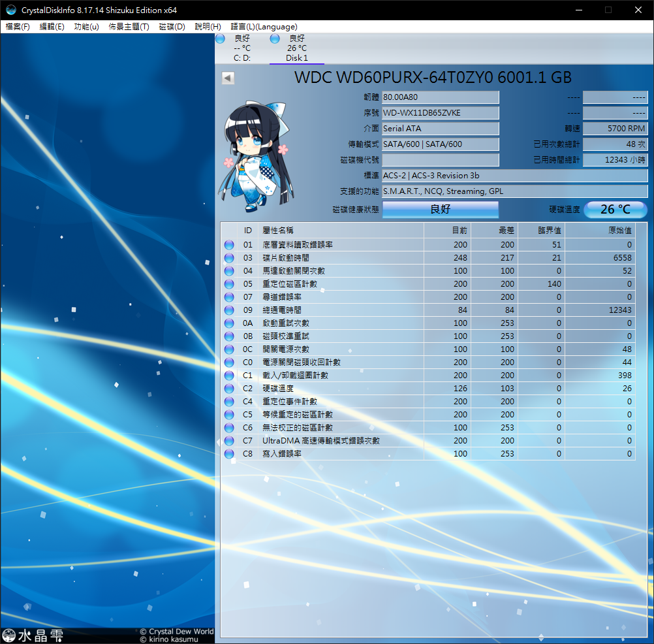Select the 寫入錯誤率 attribute name
Screen dimensions: 654x644
(x=282, y=454)
